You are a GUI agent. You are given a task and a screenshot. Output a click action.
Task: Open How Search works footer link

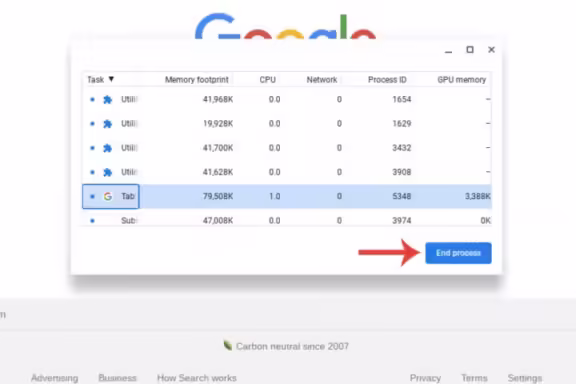click(197, 378)
